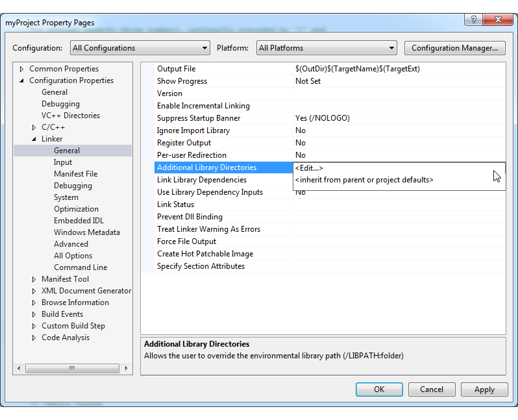The height and width of the screenshot is (420, 518).
Task: Click the Help question mark button
Action: 473,19
